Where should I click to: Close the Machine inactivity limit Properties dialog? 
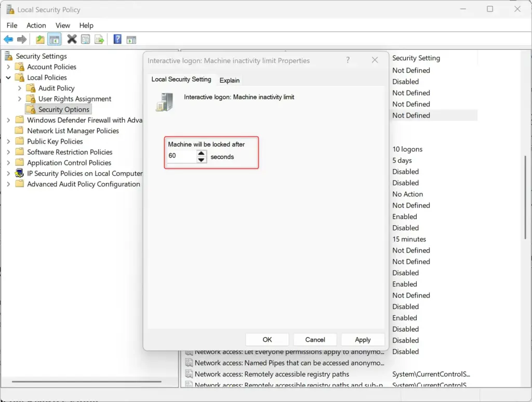click(x=375, y=60)
